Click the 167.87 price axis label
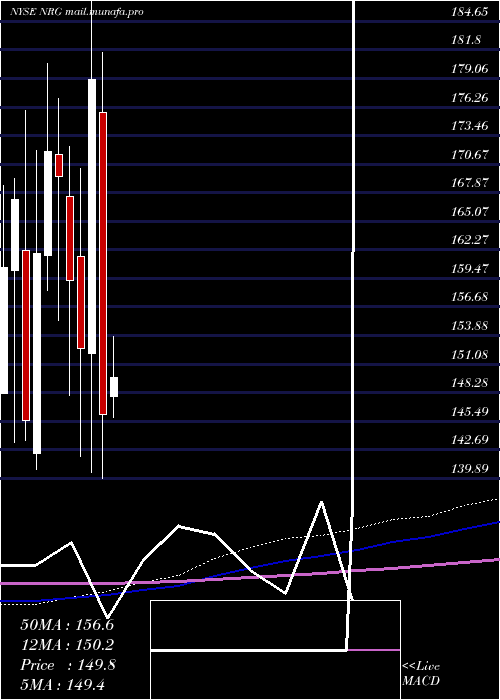This screenshot has height=700, width=500. pyautogui.click(x=469, y=183)
